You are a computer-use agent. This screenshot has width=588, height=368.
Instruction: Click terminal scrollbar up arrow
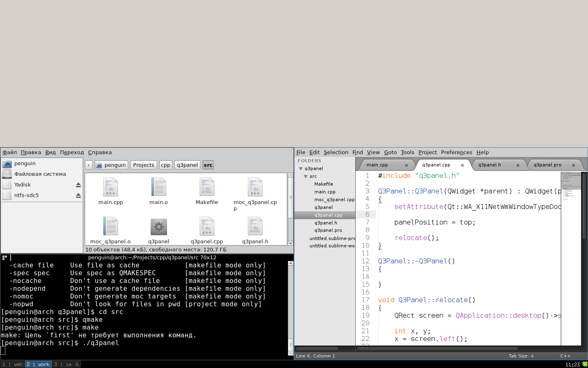(x=291, y=263)
